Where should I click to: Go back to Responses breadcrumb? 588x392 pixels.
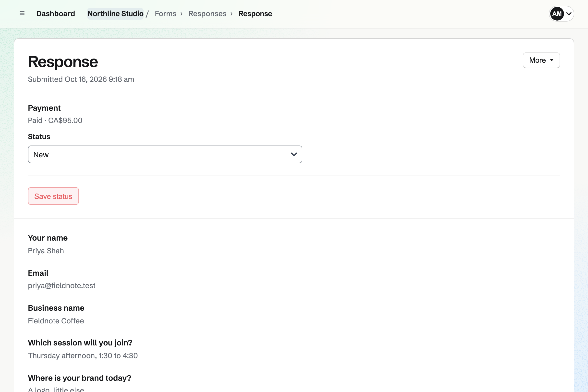point(207,13)
